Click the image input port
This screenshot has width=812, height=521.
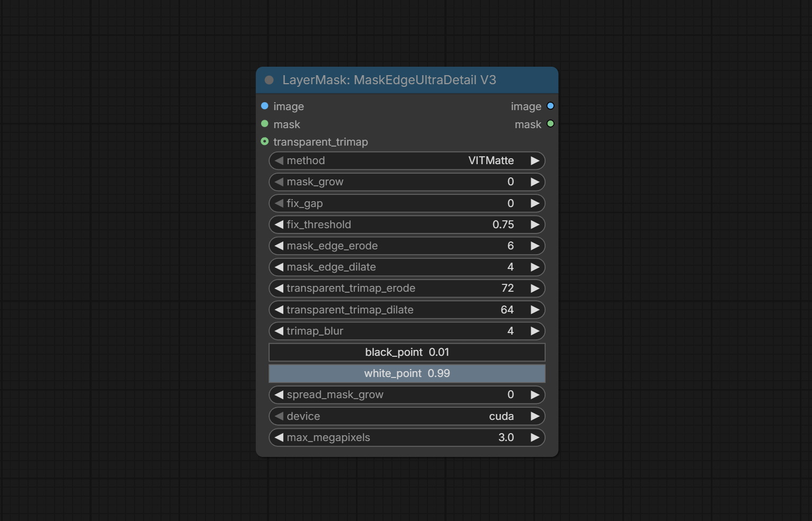[265, 106]
